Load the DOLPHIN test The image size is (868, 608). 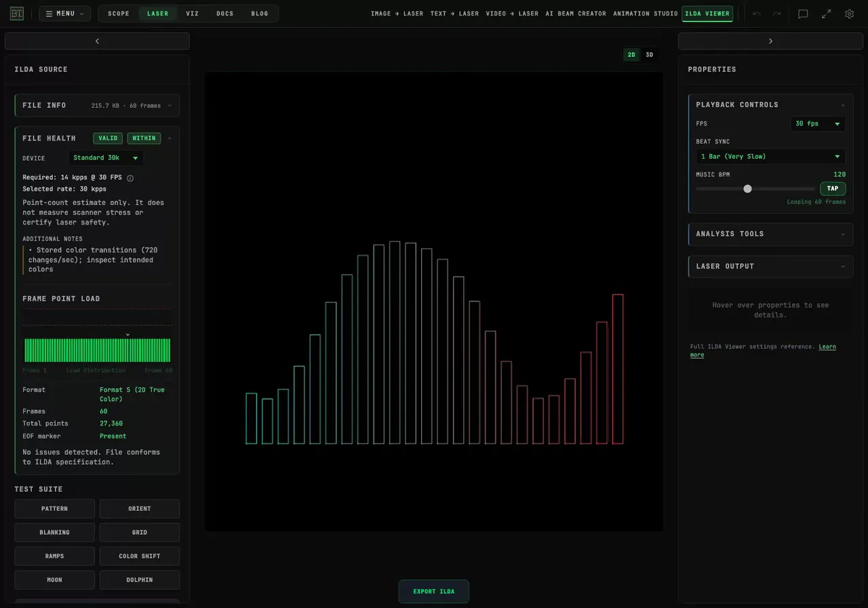[140, 580]
